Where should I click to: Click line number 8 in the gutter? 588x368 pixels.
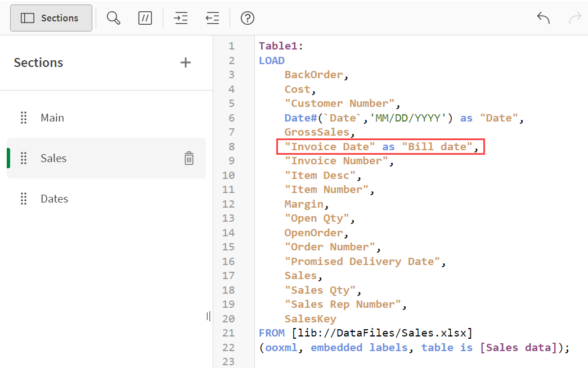point(232,147)
